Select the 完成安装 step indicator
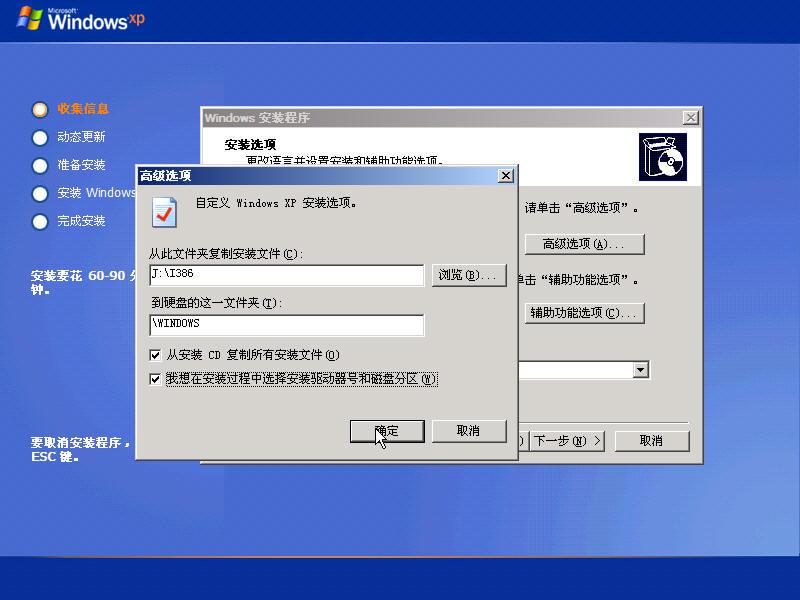 pos(40,222)
